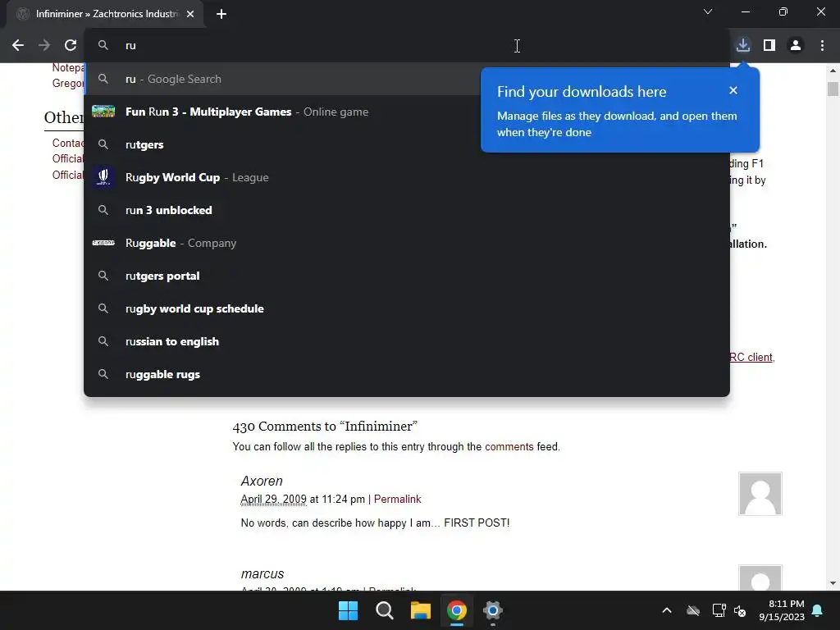Click the IRC client link

752,358
